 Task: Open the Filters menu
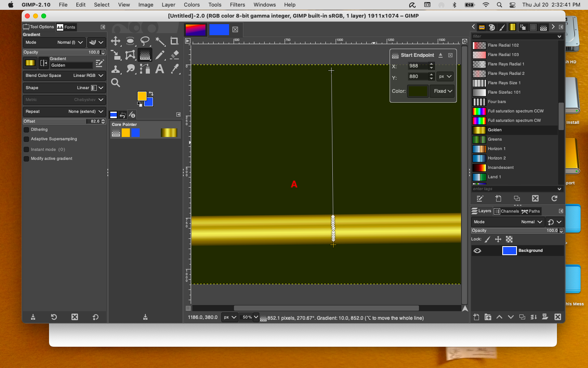pos(237,5)
